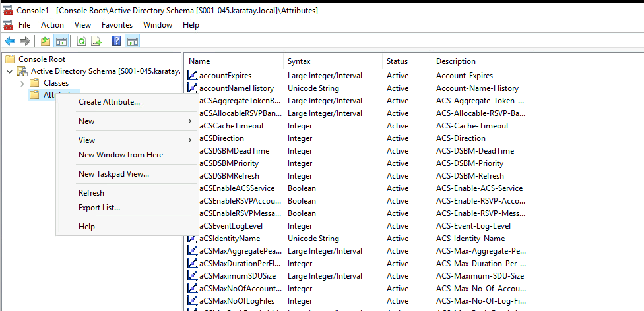Select Active Directory Schema tree item
The height and width of the screenshot is (311, 644).
tap(106, 71)
